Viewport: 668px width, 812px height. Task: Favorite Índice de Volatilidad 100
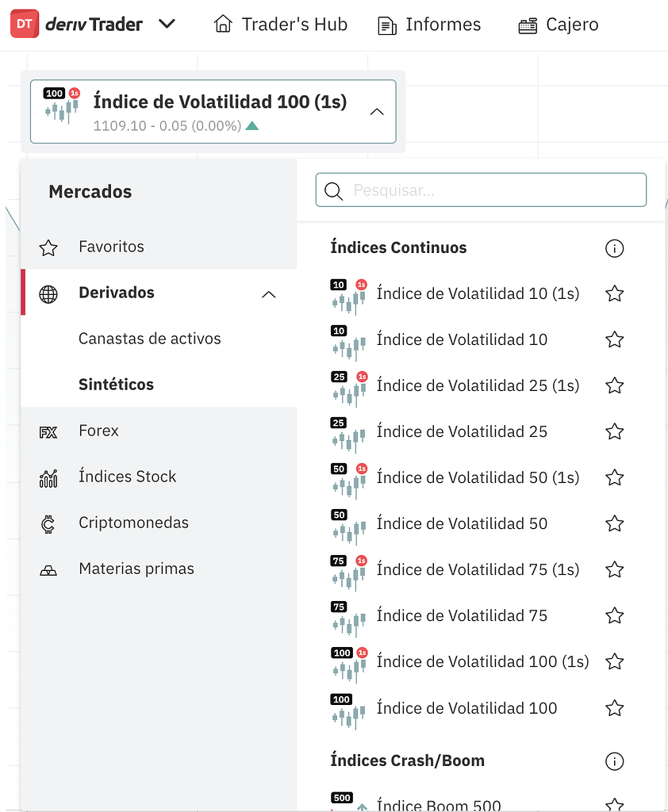[615, 708]
